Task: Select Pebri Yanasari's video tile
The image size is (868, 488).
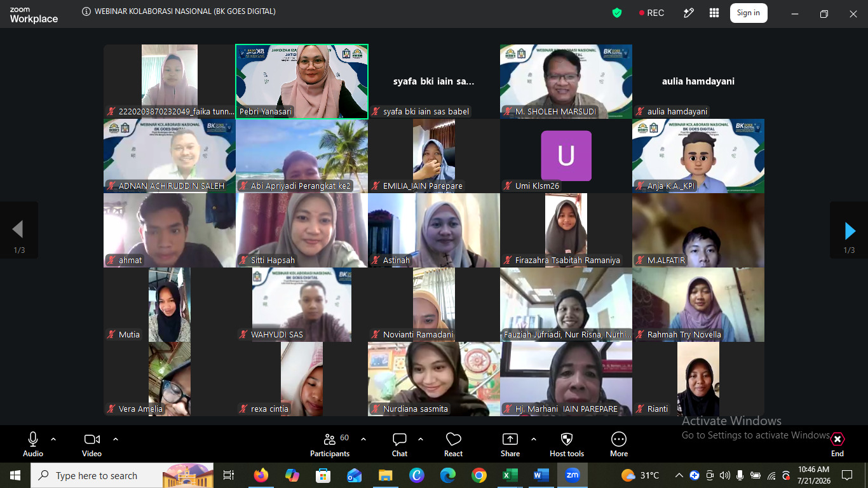Action: (302, 81)
